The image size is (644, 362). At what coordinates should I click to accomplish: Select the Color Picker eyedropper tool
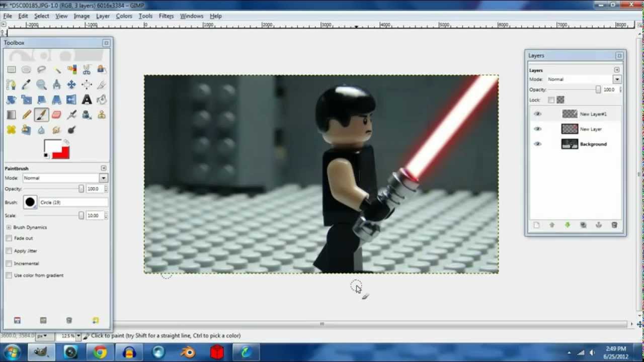[x=26, y=84]
